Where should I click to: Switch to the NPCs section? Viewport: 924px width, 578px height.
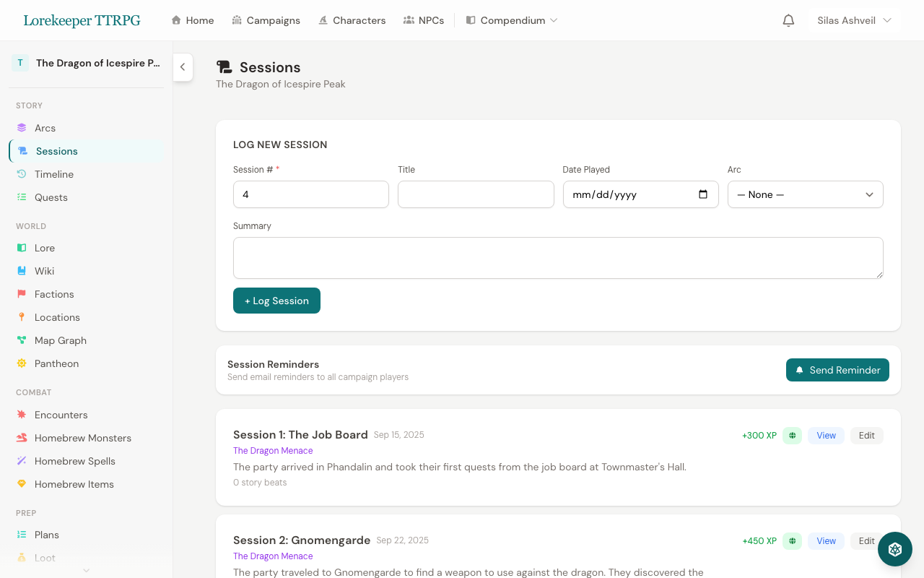pos(424,20)
